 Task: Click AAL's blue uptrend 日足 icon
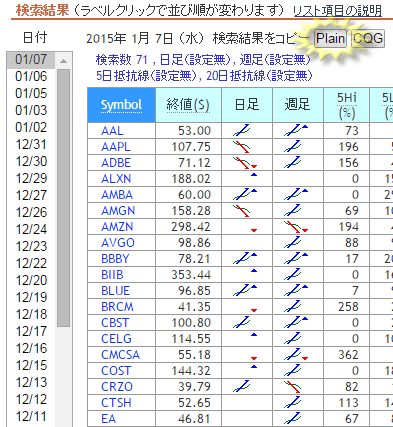pos(242,130)
